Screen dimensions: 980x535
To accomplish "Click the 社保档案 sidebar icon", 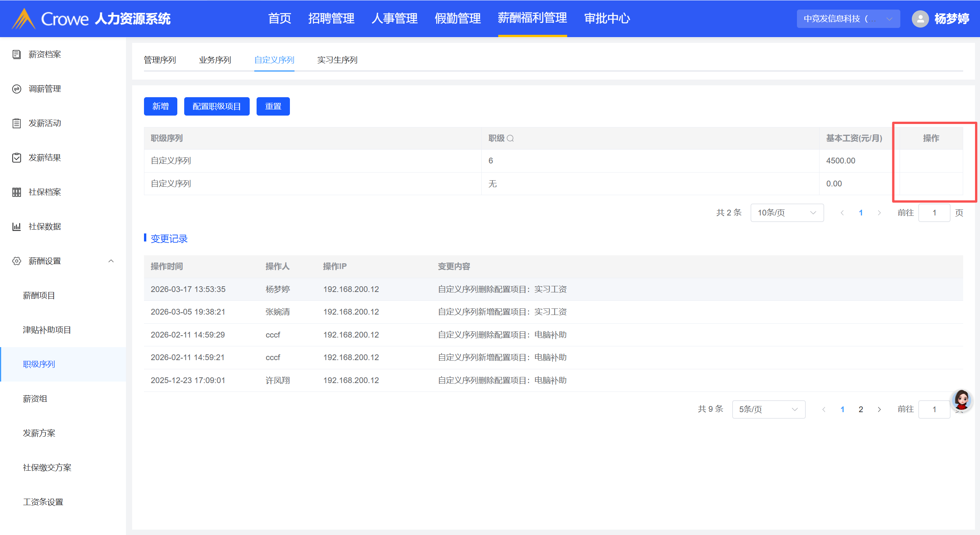I will pyautogui.click(x=16, y=192).
